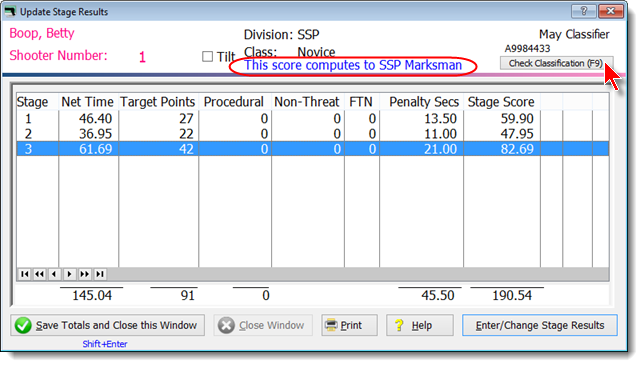Viewport: 643px width, 367px height.
Task: Click the Shift+Enter shortcut hint
Action: click(105, 344)
